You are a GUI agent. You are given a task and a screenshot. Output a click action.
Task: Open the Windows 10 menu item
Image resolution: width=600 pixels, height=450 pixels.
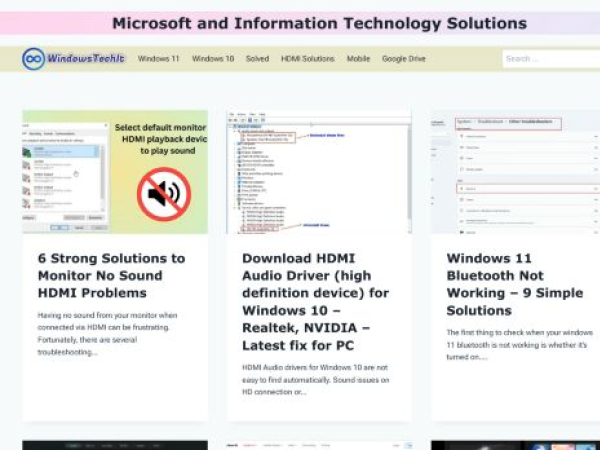point(213,59)
